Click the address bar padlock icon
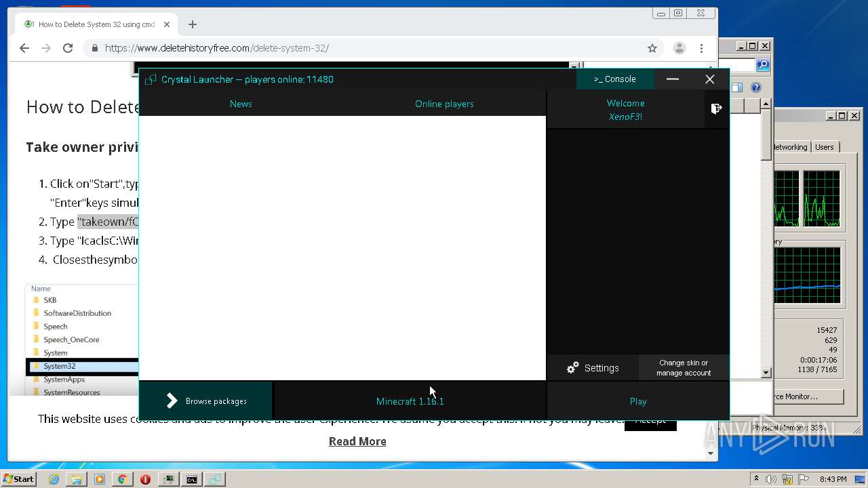 pyautogui.click(x=94, y=48)
